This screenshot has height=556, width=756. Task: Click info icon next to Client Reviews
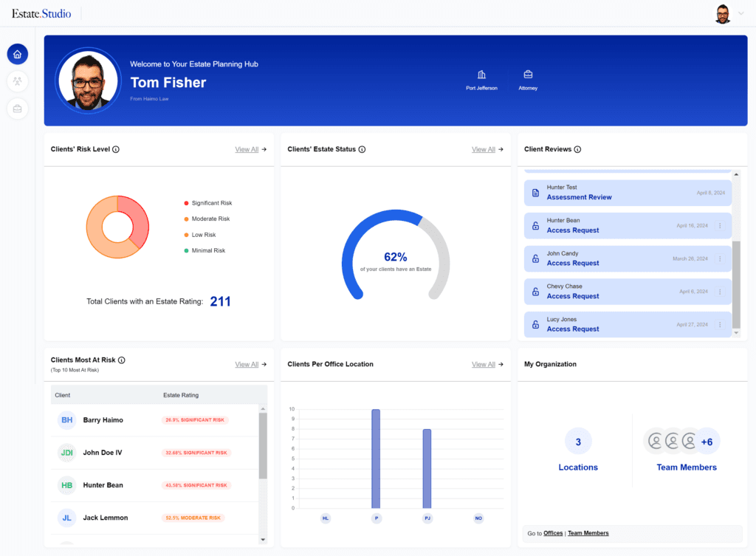click(x=577, y=149)
